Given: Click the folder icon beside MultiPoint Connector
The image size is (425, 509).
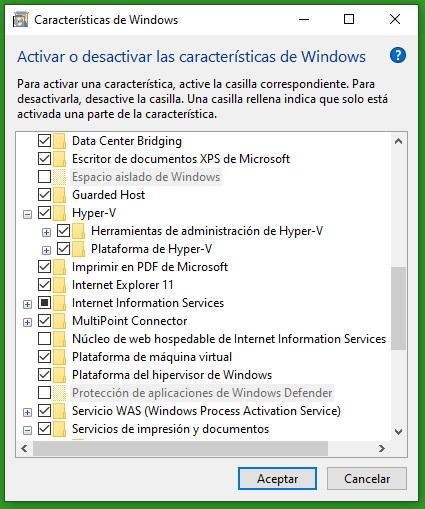Looking at the screenshot, I should (60, 321).
